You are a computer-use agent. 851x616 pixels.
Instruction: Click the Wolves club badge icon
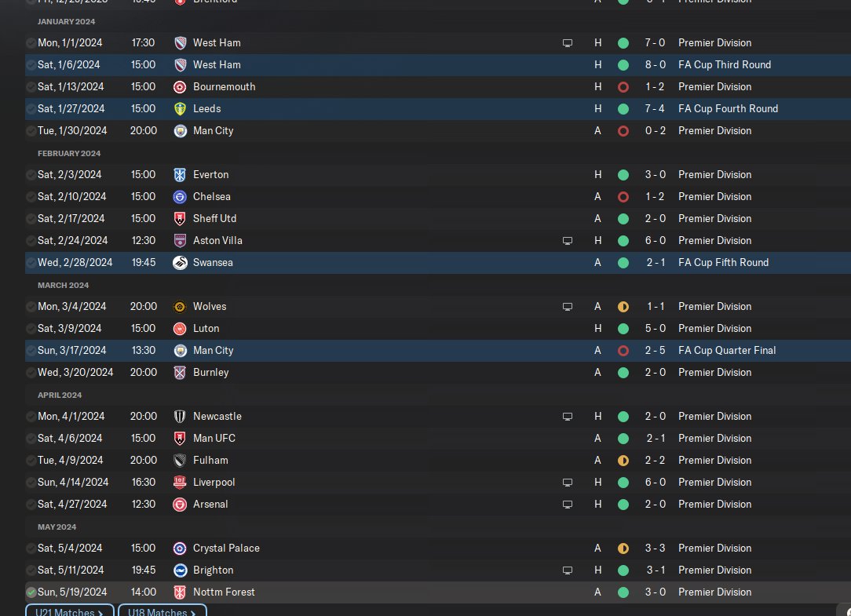(x=181, y=307)
